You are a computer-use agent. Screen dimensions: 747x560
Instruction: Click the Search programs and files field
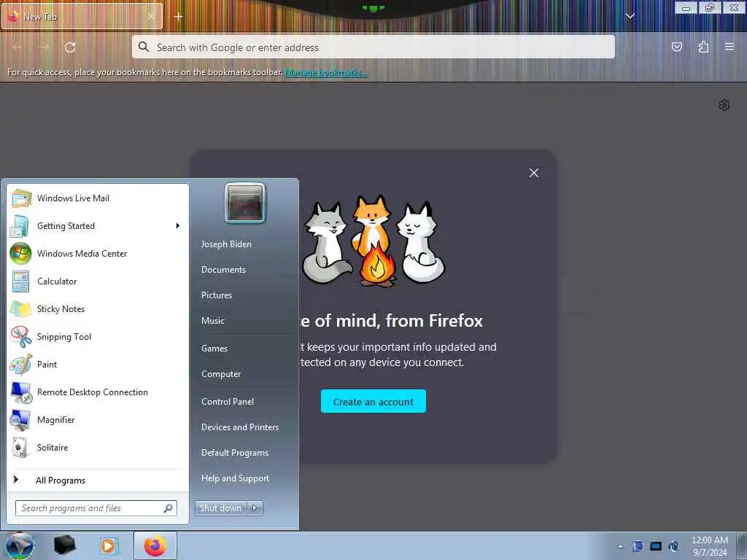96,508
